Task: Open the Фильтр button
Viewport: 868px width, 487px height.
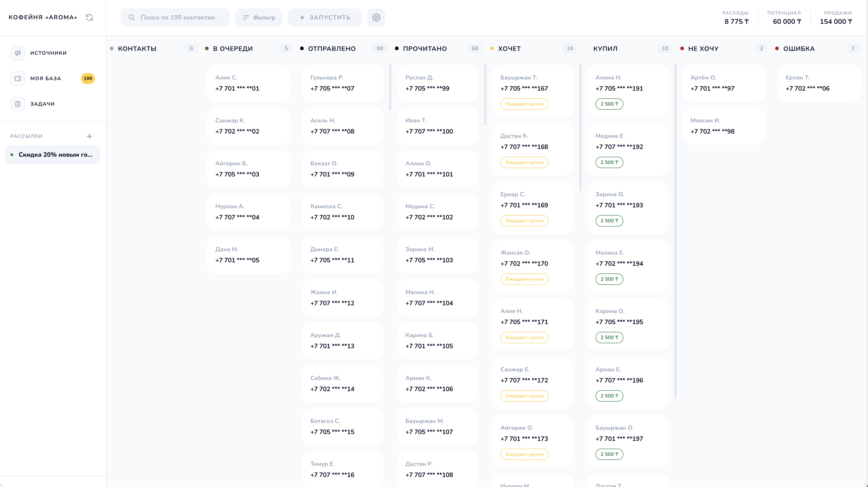Action: 259,17
